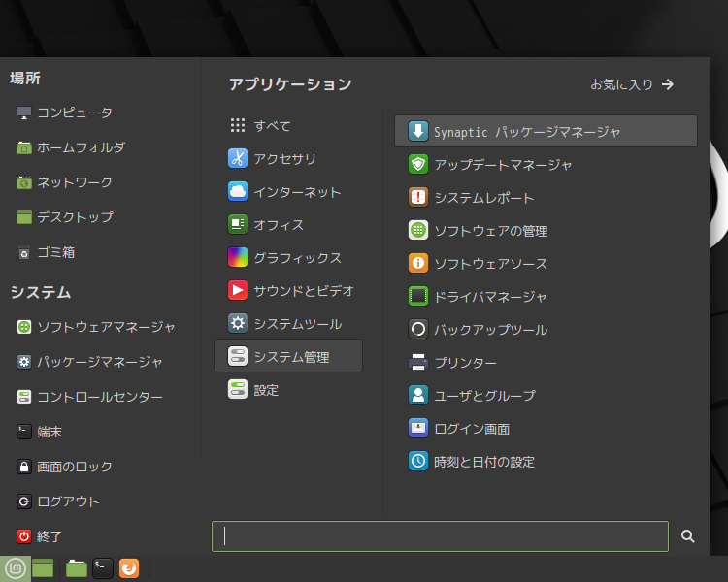Select the すべて category

tap(288, 125)
